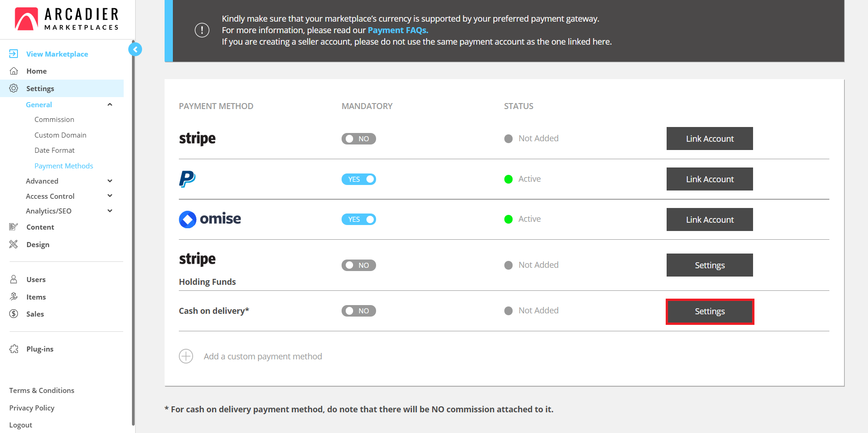Open the Commission settings page

(x=54, y=119)
